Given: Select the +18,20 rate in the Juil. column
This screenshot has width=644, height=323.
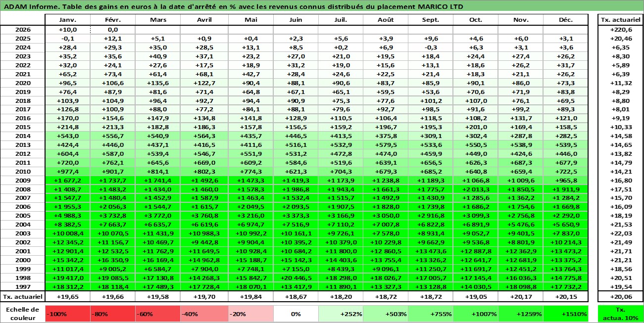Looking at the screenshot, I should point(341,297).
